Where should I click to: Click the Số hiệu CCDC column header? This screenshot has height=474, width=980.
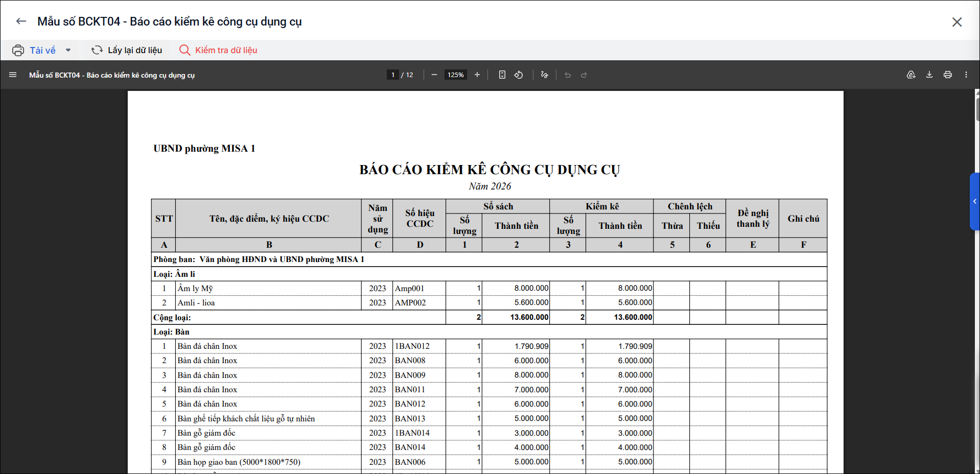tap(420, 219)
